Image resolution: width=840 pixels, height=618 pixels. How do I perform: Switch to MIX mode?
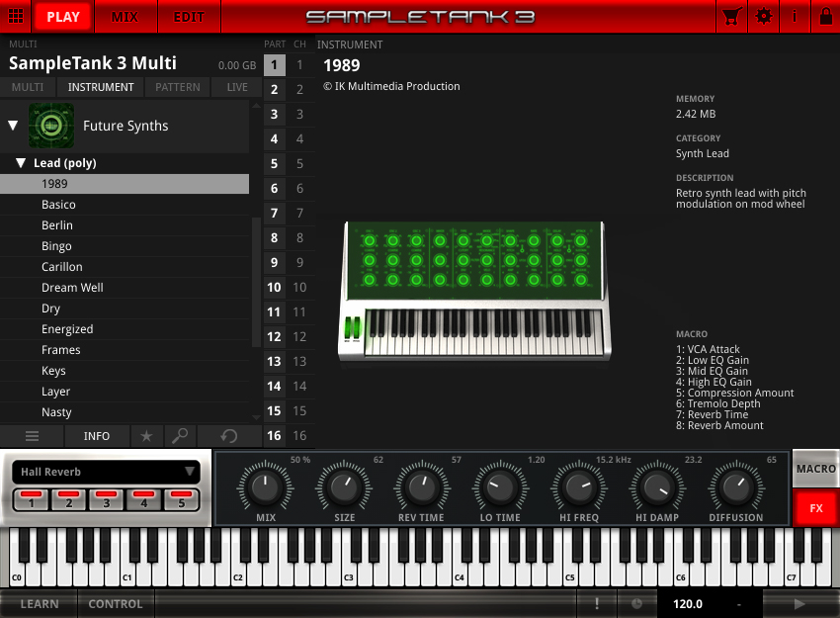click(125, 17)
